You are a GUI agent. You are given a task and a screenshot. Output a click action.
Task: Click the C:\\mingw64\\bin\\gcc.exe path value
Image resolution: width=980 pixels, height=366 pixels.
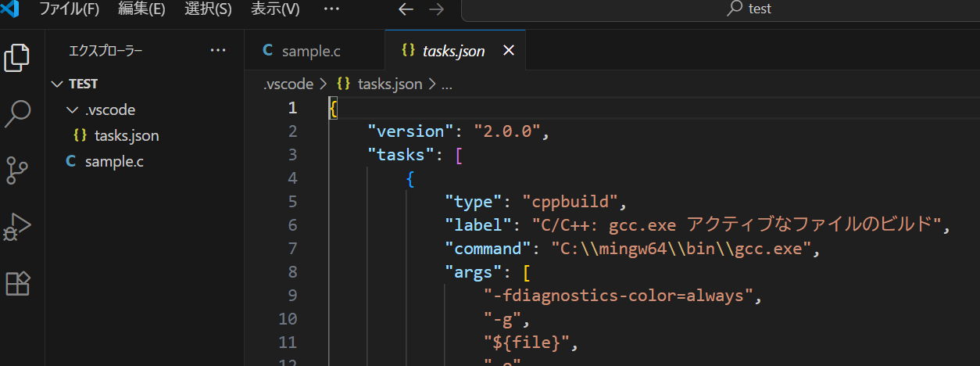point(682,249)
